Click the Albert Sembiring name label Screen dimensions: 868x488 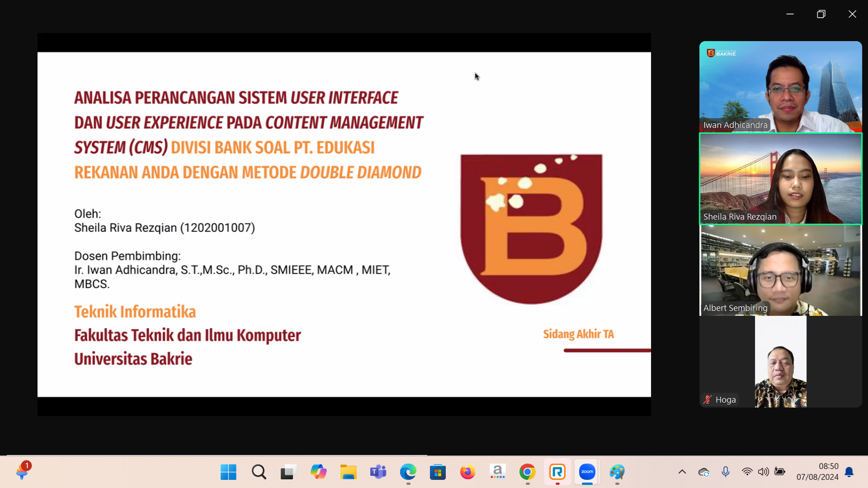(735, 308)
